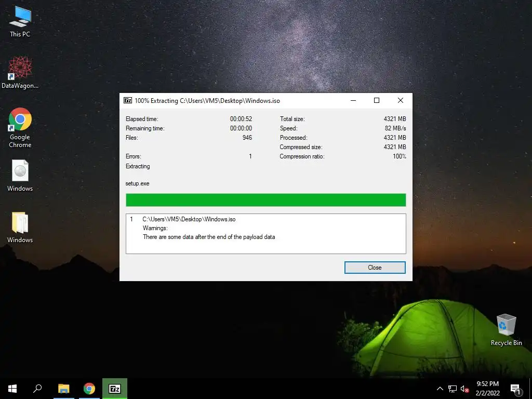Click the 7-Zip taskbar button
The height and width of the screenshot is (399, 532).
[115, 389]
